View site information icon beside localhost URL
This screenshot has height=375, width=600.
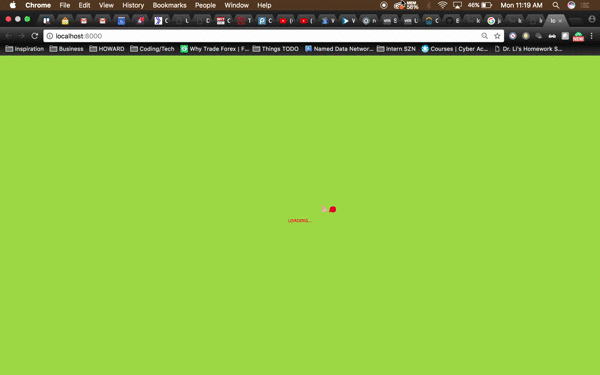tap(50, 36)
